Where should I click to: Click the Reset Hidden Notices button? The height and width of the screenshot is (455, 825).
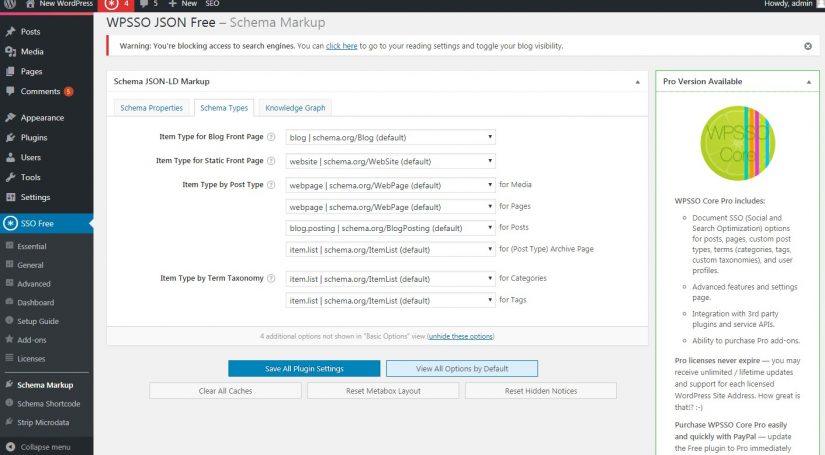(x=541, y=391)
